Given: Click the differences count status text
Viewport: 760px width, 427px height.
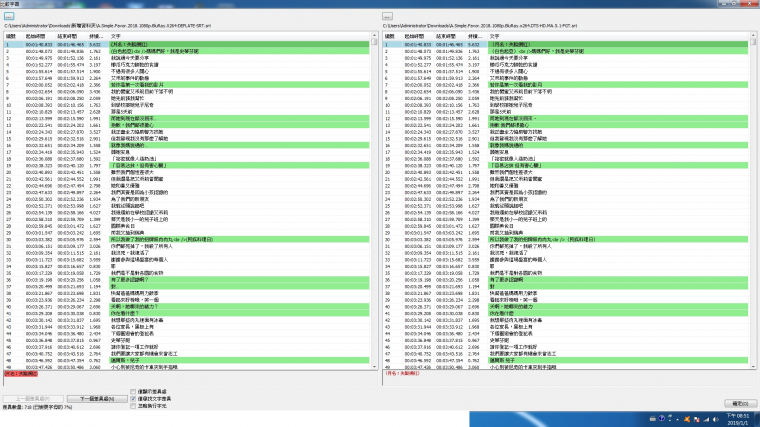Looking at the screenshot, I should point(37,407).
